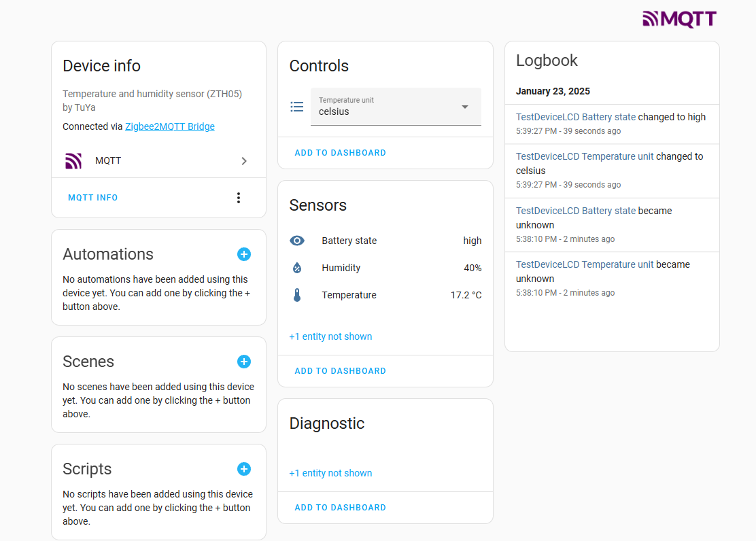Click ADD TO DASHBOARD in Sensors card
This screenshot has width=756, height=541.
340,371
